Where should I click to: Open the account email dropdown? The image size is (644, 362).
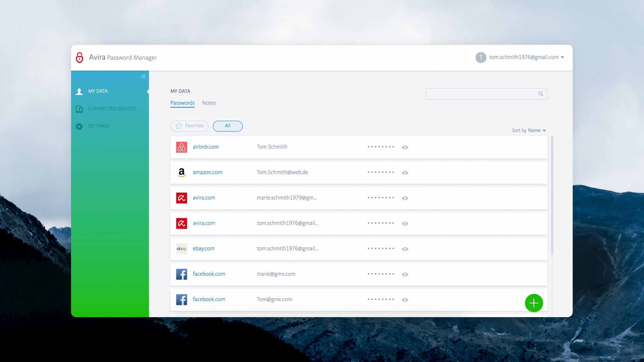click(x=526, y=57)
